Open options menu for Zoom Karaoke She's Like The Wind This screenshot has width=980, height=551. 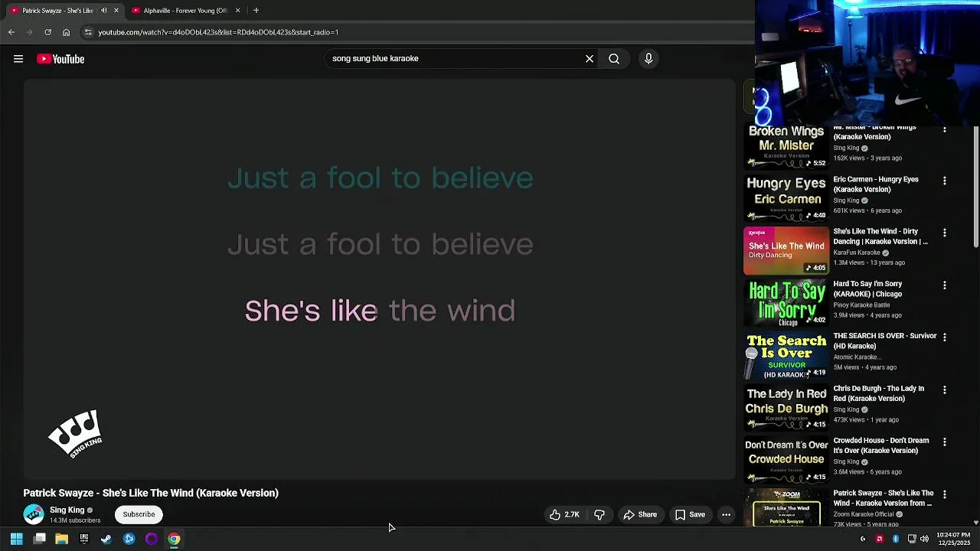pyautogui.click(x=945, y=494)
